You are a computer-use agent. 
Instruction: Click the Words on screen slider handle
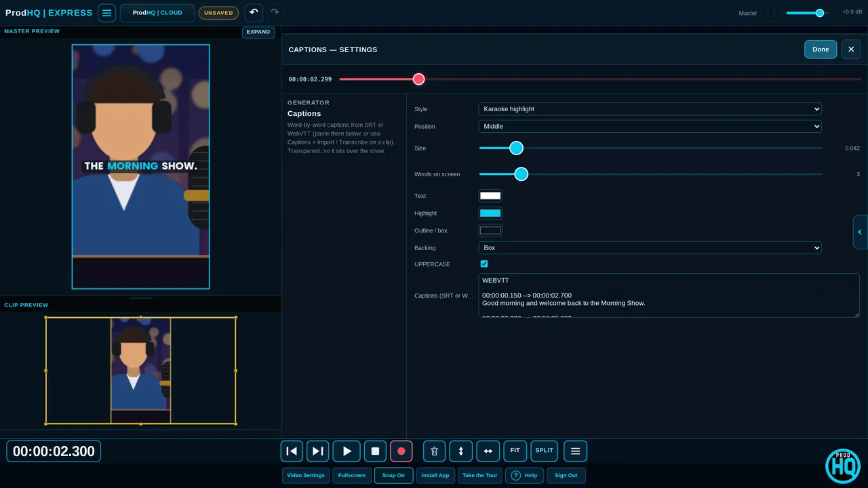click(x=521, y=174)
